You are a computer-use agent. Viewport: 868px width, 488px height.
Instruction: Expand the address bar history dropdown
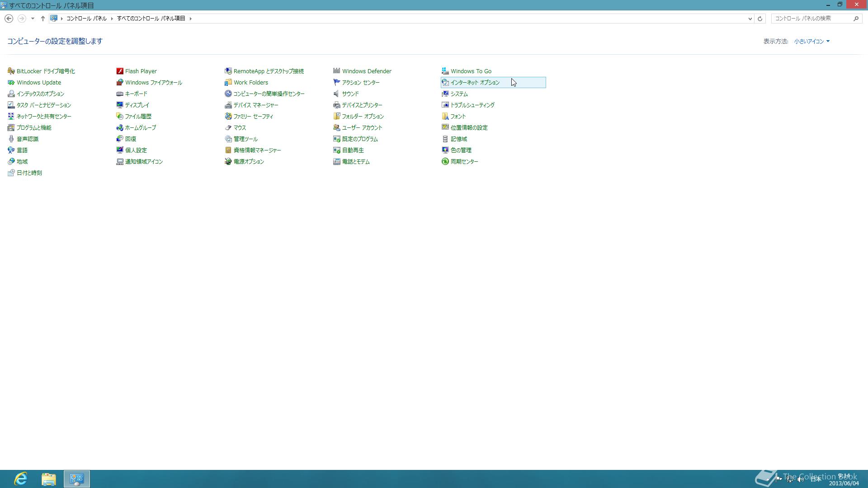[750, 19]
